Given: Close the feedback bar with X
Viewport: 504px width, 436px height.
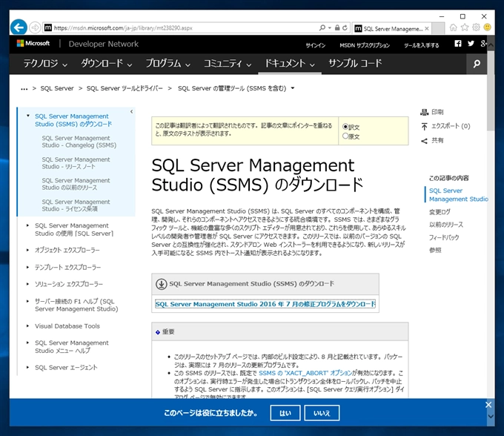Looking at the screenshot, I should 488,404.
